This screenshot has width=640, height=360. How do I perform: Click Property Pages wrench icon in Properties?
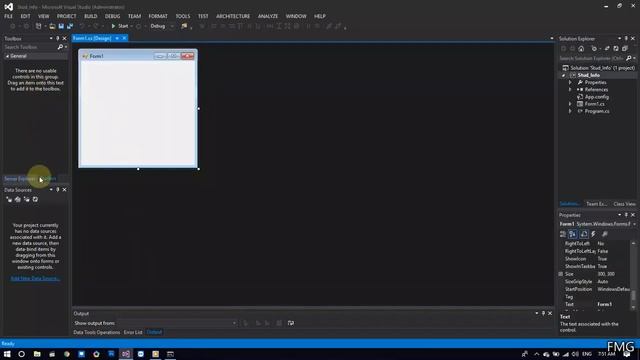point(605,234)
